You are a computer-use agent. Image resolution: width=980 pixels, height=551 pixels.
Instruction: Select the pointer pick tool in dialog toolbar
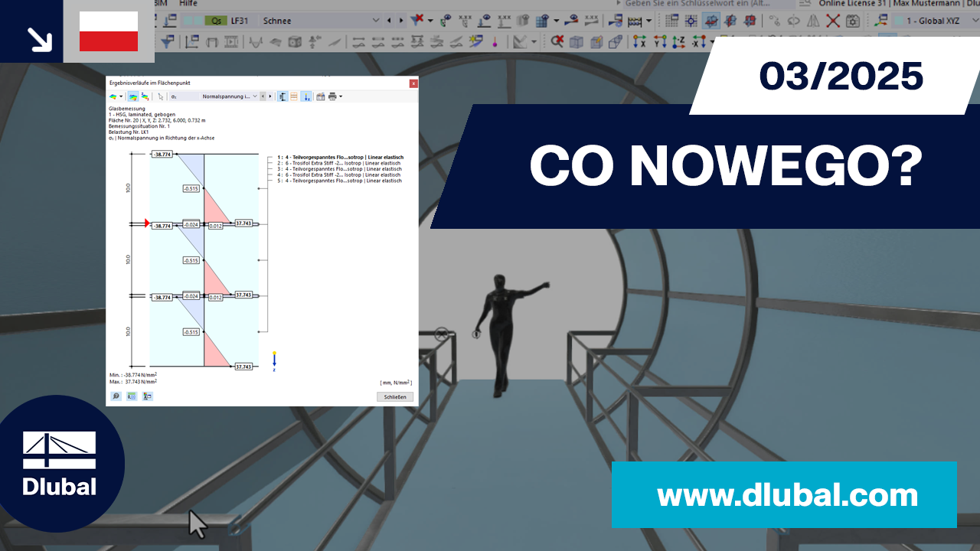(x=160, y=96)
